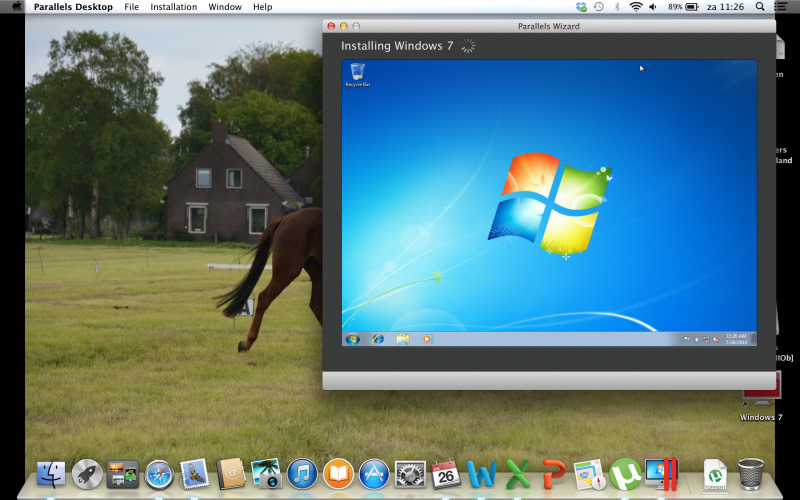Viewport: 800px width, 500px height.
Task: Open Windows Explorer folder on the taskbar
Action: pos(402,339)
